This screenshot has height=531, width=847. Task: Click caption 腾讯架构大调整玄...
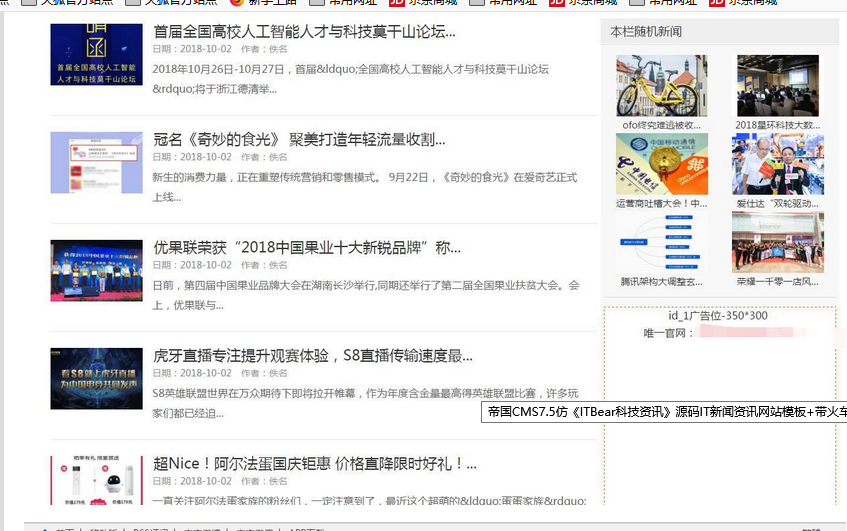pyautogui.click(x=662, y=282)
